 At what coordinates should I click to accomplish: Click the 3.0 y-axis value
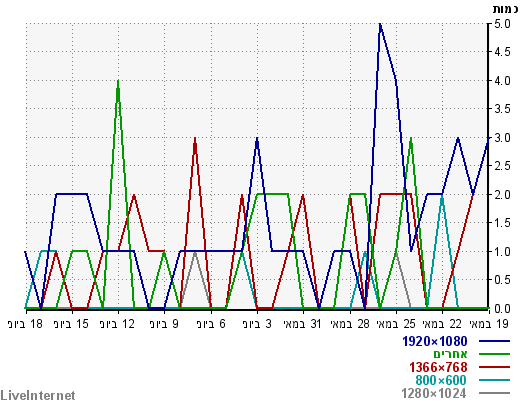point(502,138)
